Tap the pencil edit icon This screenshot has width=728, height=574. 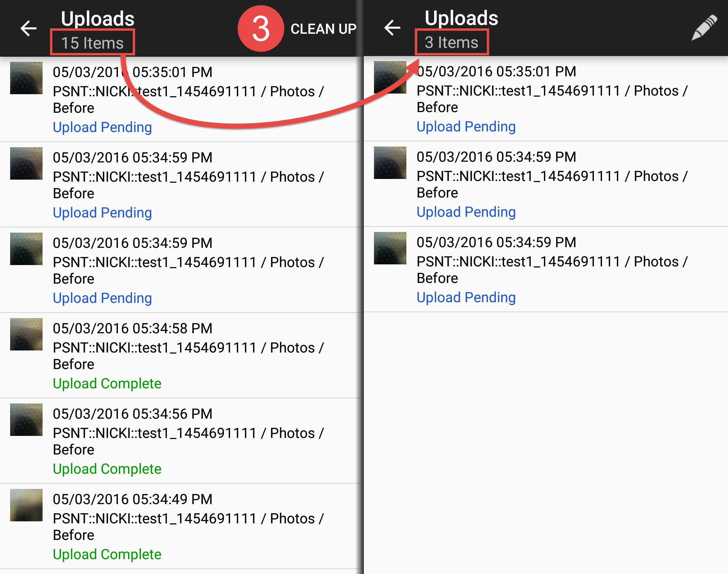coord(704,28)
